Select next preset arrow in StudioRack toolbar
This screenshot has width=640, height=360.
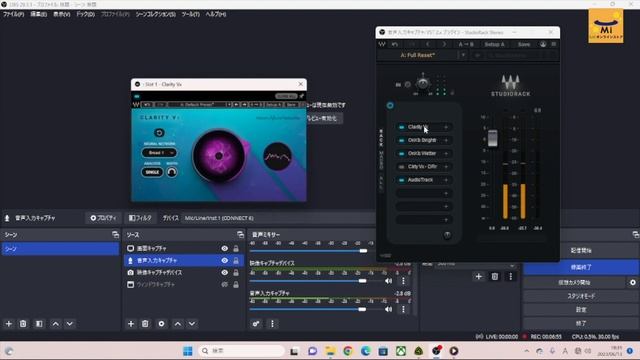coord(444,44)
